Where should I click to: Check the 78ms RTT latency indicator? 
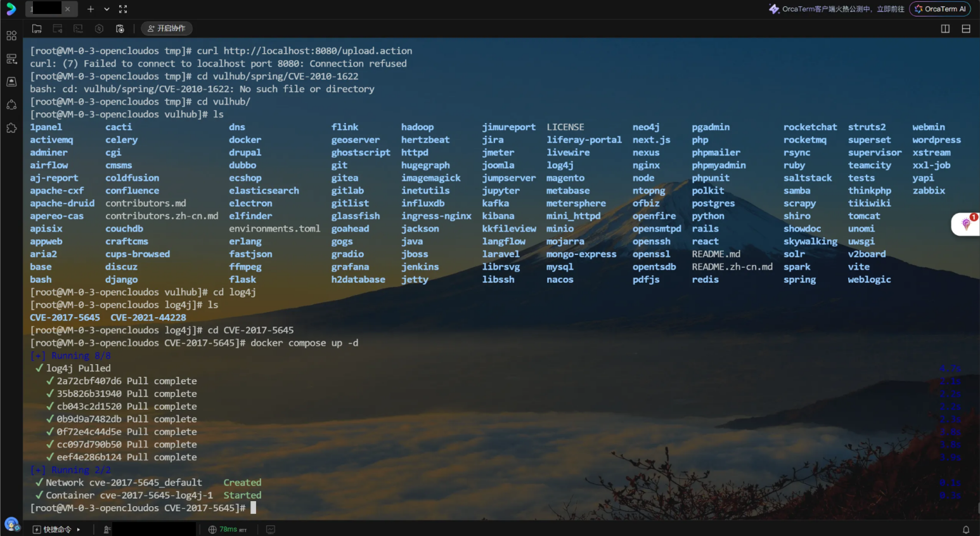pos(228,530)
